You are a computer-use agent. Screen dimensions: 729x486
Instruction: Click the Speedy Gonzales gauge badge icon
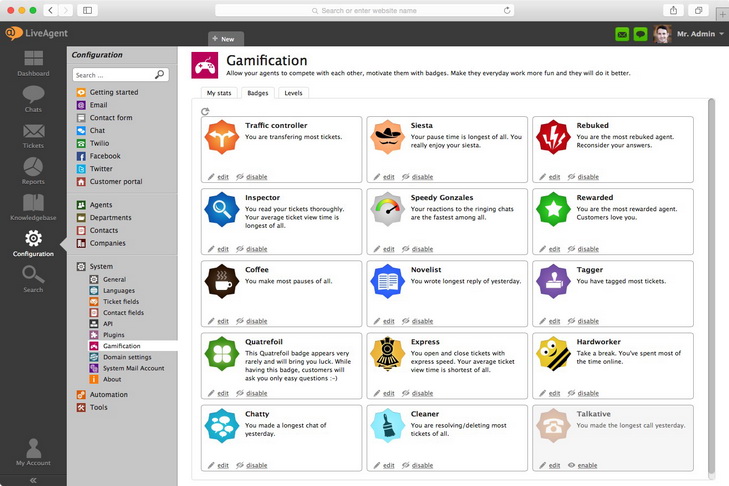pyautogui.click(x=387, y=209)
